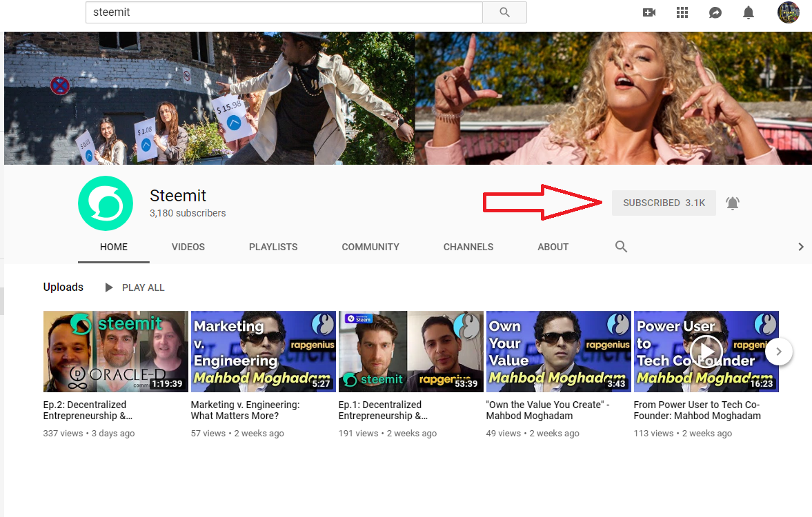Open the About tab

click(553, 247)
